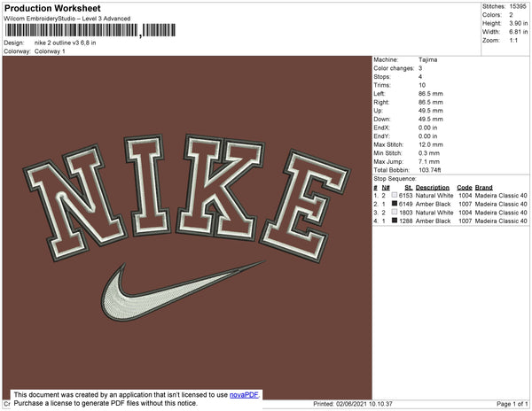Viewport: 532px width, 411px height.
Task: Select the 'Colorway 1' value
Action: click(50, 51)
